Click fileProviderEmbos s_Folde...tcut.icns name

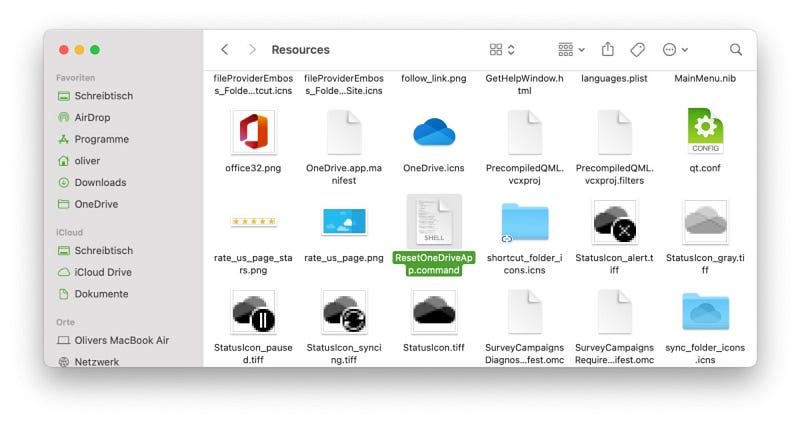253,85
